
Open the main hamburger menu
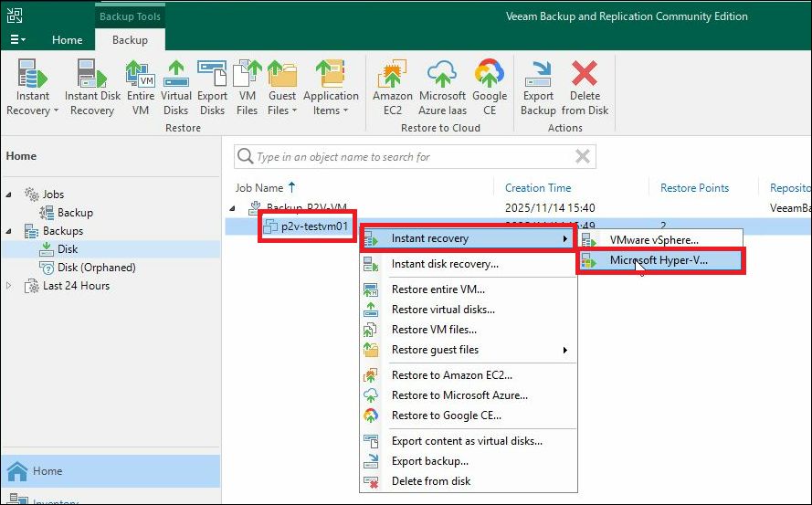click(x=17, y=40)
